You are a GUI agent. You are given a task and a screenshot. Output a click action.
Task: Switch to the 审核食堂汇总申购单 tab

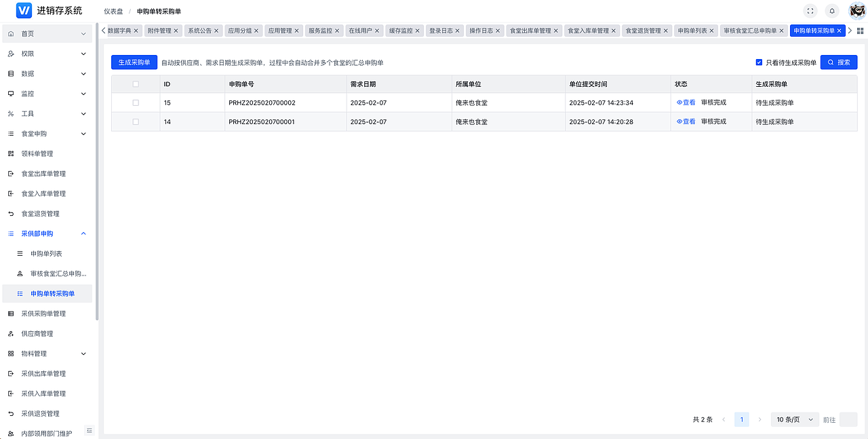coord(754,31)
